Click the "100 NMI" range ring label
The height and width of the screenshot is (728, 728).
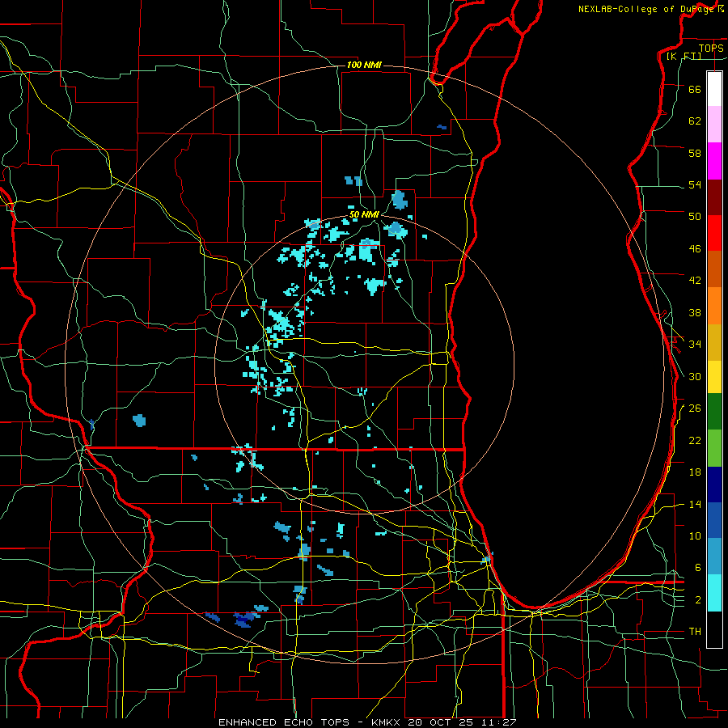click(x=364, y=65)
